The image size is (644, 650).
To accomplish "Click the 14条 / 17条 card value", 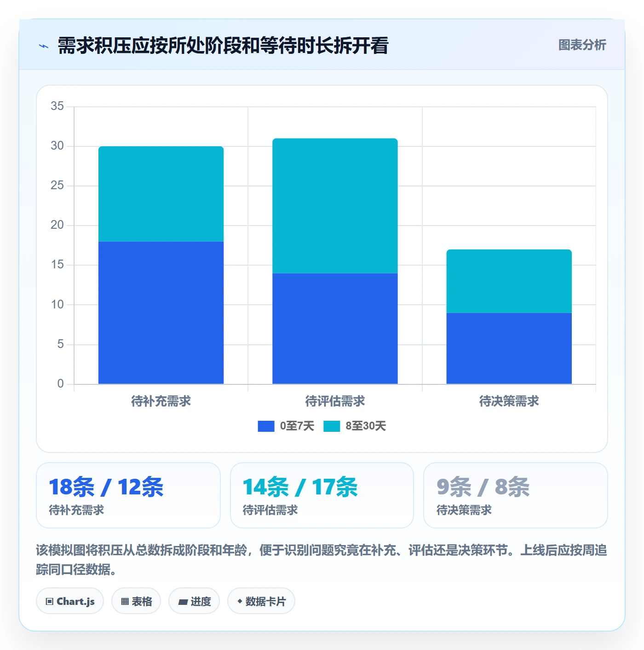I will (x=300, y=487).
